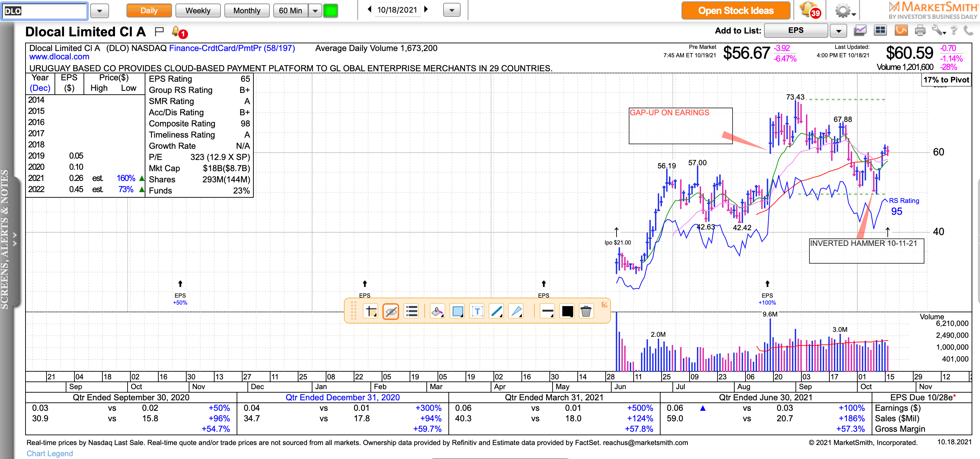Select the GAP-UP ON EARNINGS annotation box
Screen dimensions: 980x459
point(680,125)
